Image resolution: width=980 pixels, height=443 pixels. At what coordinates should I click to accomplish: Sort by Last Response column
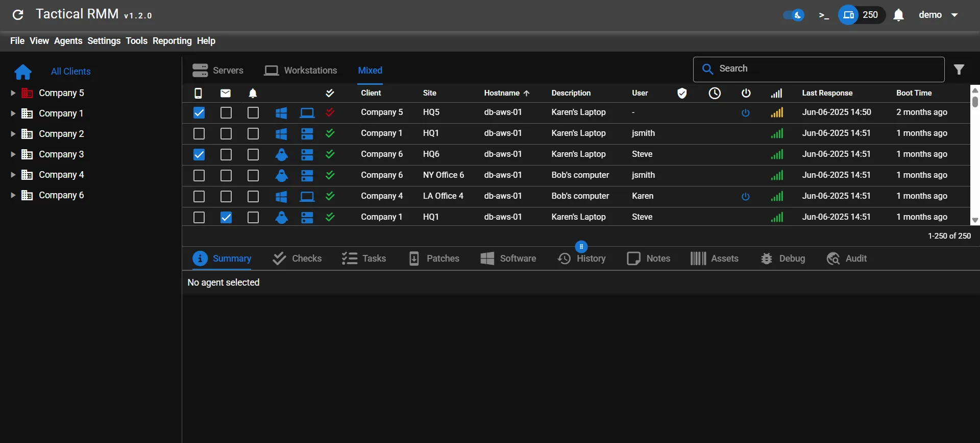pyautogui.click(x=827, y=93)
